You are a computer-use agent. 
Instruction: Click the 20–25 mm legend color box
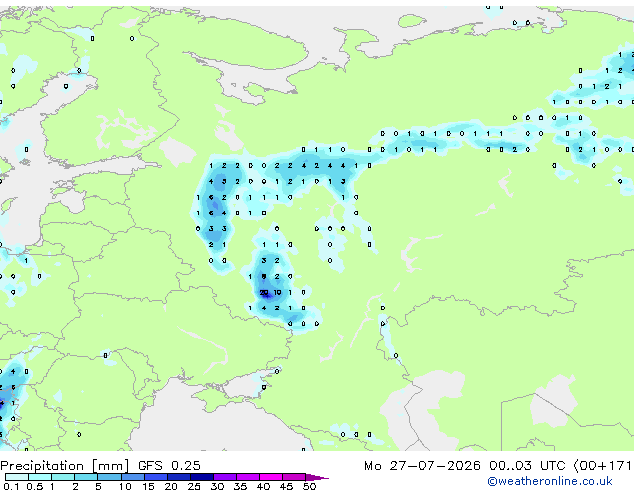(x=179, y=477)
